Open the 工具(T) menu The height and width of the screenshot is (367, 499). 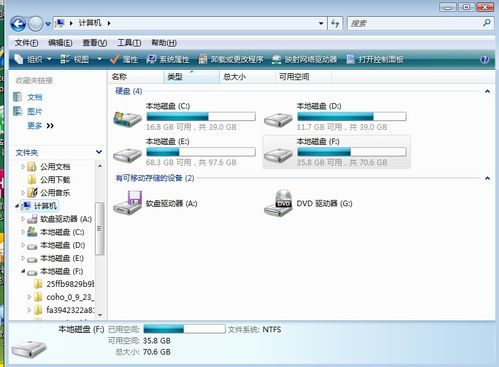click(129, 43)
